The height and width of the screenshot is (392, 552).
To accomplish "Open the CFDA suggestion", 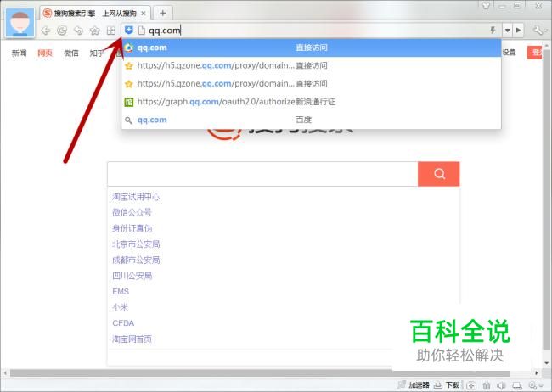I will (x=123, y=323).
